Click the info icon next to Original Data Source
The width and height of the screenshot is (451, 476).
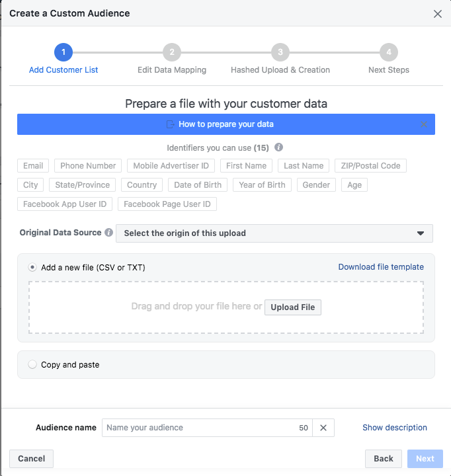pyautogui.click(x=108, y=233)
